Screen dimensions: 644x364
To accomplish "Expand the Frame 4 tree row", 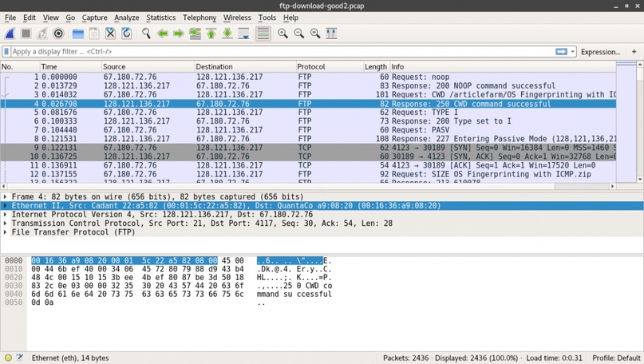I will point(6,196).
